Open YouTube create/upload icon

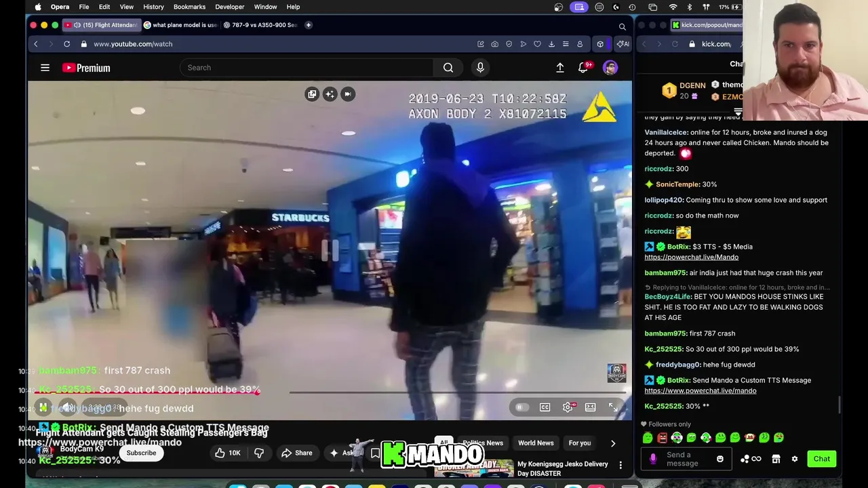click(x=560, y=68)
